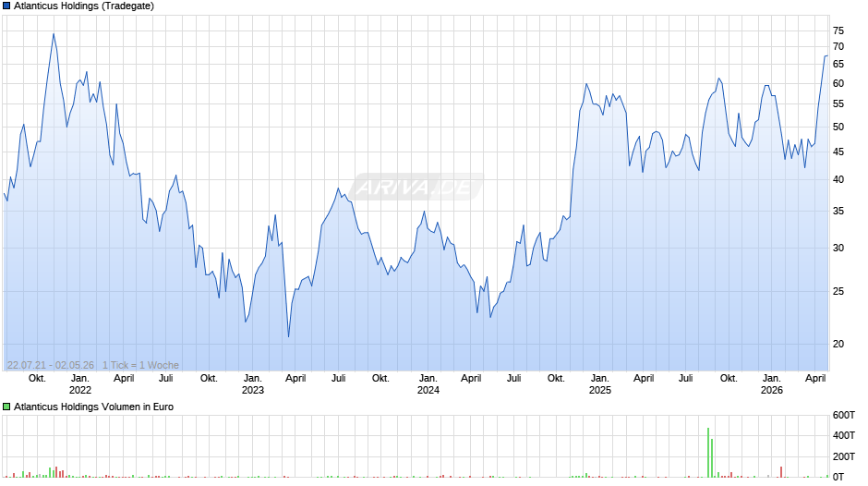Click the price axis label 65
Viewport: 868px width, 486px height.
point(838,65)
